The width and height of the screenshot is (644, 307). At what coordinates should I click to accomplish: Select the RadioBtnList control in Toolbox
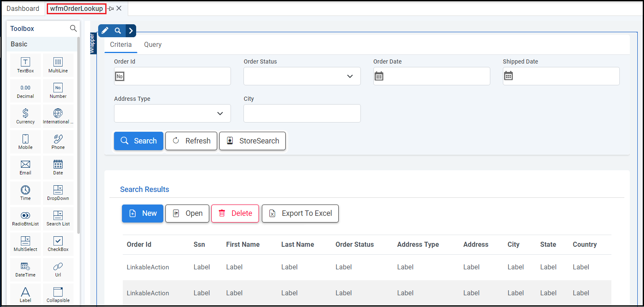25,218
